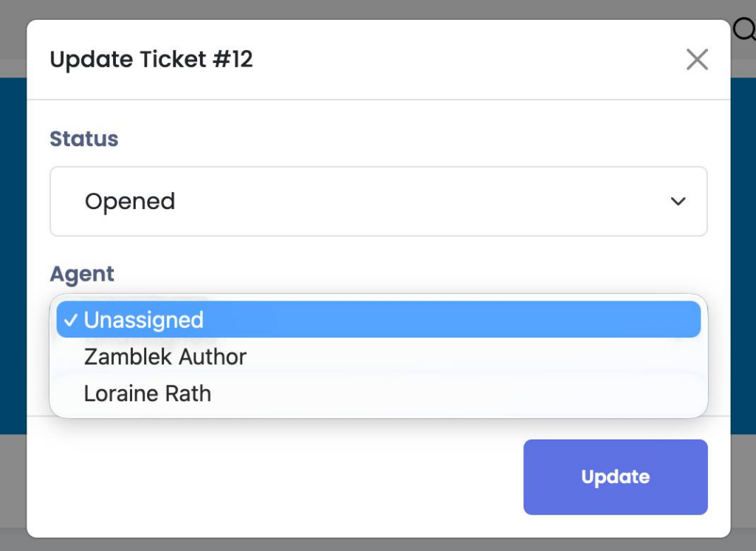Screen dimensions: 756x551
Task: Click the Update Ticket #12 title
Action: click(151, 59)
